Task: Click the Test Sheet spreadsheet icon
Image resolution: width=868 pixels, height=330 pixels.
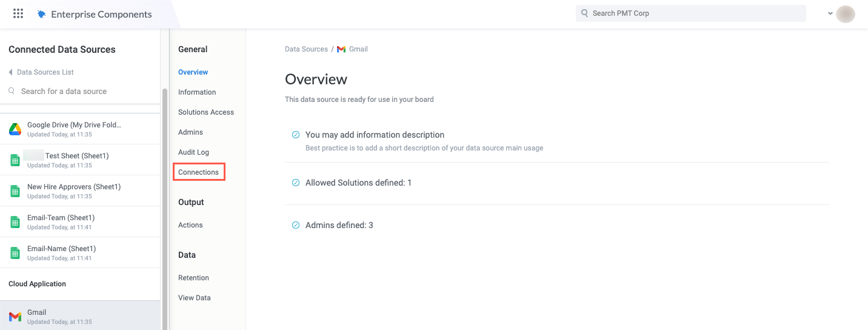Action: (x=15, y=160)
